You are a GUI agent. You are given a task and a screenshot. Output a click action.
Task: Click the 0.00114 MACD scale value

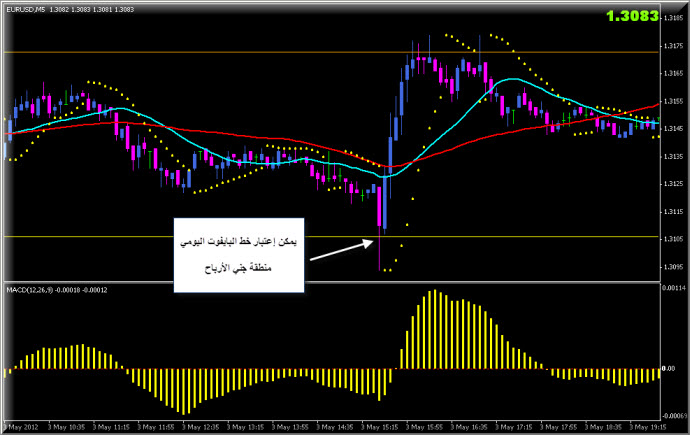(674, 288)
